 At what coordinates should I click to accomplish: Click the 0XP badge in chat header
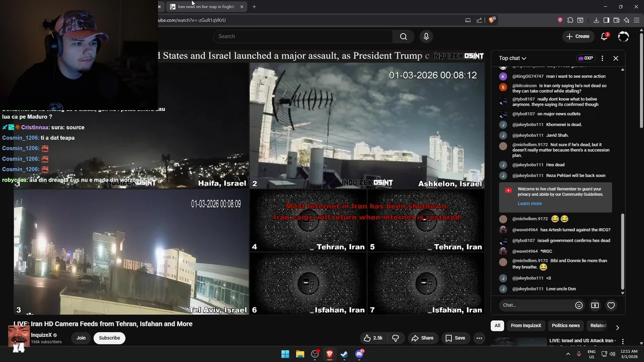tap(586, 58)
